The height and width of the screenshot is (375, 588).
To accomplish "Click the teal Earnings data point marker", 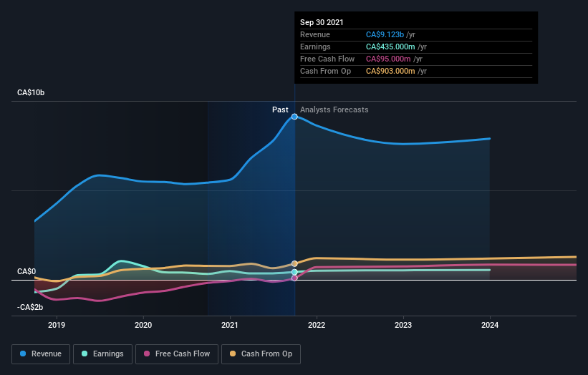I will point(294,272).
